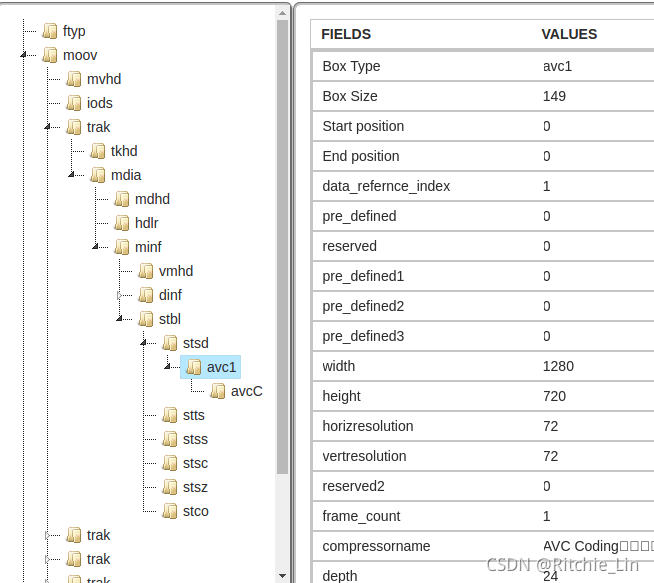The width and height of the screenshot is (654, 583).
Task: Select the stco tree label
Action: pyautogui.click(x=196, y=511)
